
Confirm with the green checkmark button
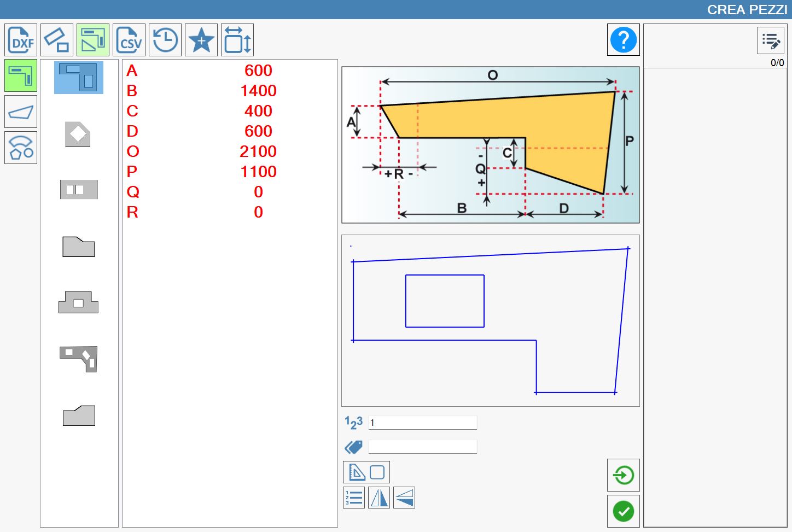tap(624, 511)
